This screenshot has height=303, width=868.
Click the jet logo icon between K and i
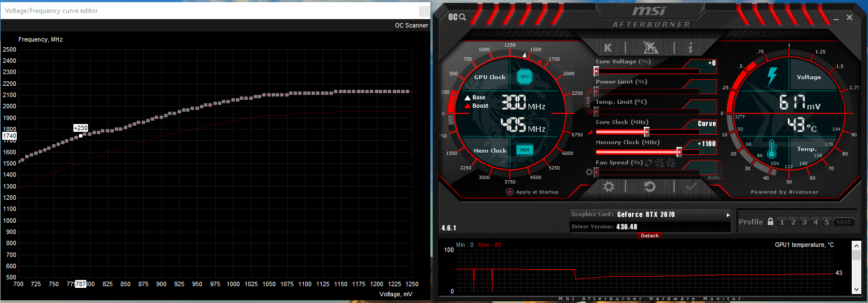[x=650, y=47]
